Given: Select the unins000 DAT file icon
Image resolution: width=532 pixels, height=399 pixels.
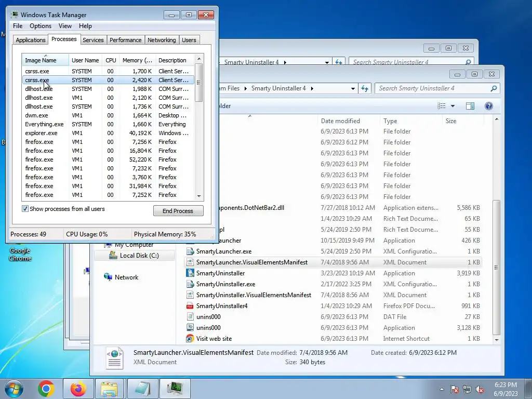Looking at the screenshot, I should click(190, 317).
